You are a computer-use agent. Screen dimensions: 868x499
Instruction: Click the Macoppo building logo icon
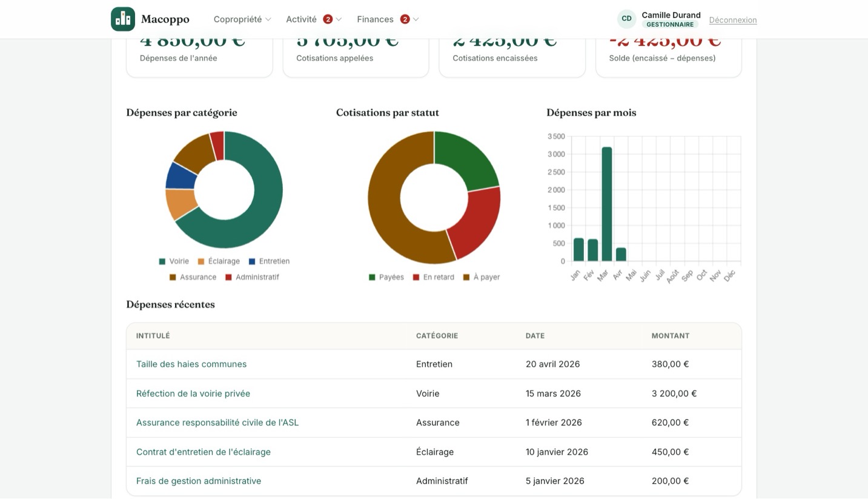[123, 19]
